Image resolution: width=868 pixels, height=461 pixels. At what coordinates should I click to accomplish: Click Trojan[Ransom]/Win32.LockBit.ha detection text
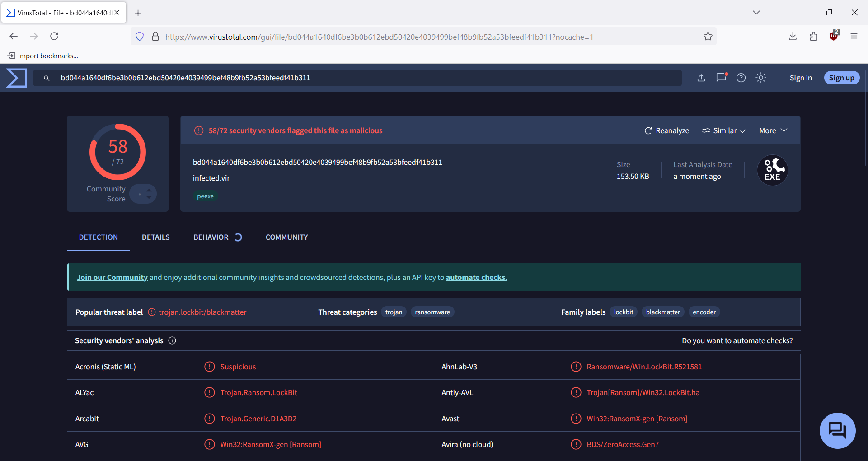[643, 392]
